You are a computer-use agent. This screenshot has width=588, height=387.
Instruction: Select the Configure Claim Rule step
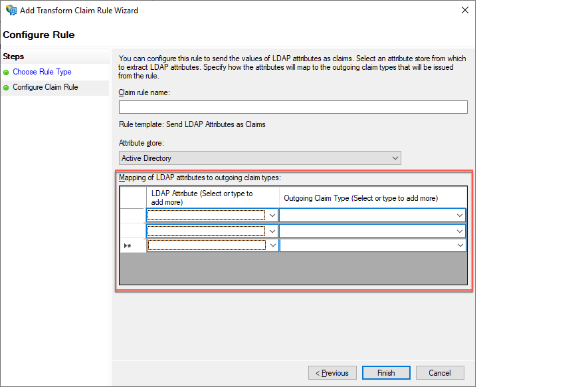45,87
